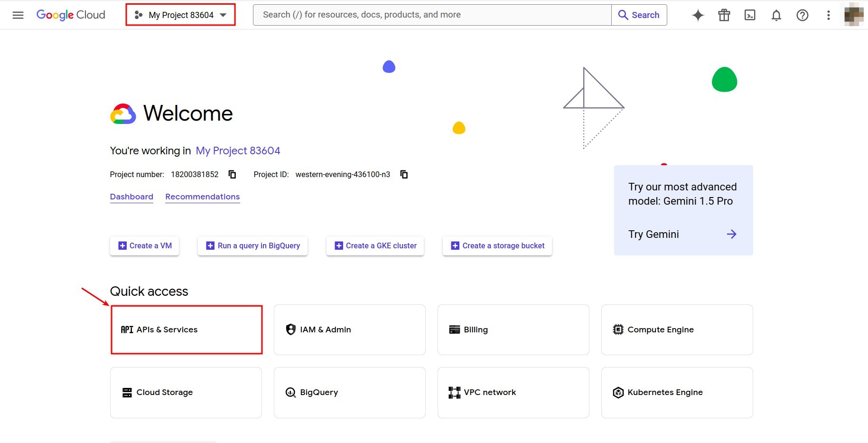Switch to the Dashboard tab
This screenshot has width=868, height=443.
click(131, 197)
